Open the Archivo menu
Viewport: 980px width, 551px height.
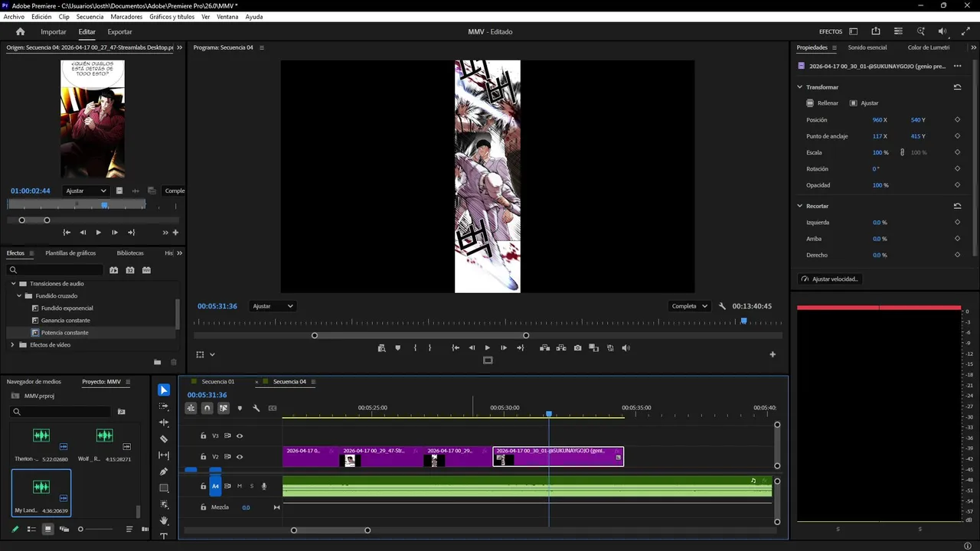[14, 16]
